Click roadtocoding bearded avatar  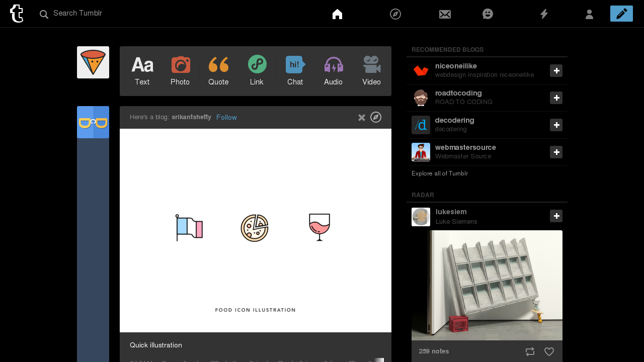pyautogui.click(x=421, y=98)
